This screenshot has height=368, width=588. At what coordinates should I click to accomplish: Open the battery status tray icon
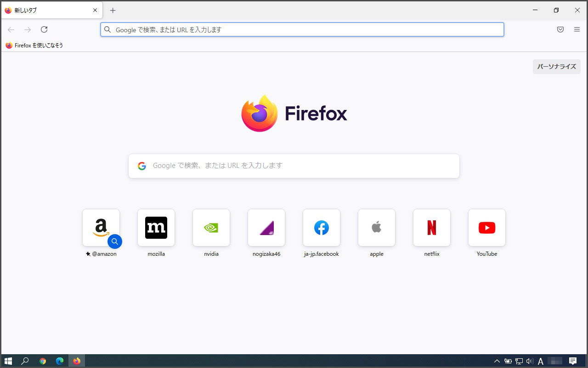pos(508,361)
